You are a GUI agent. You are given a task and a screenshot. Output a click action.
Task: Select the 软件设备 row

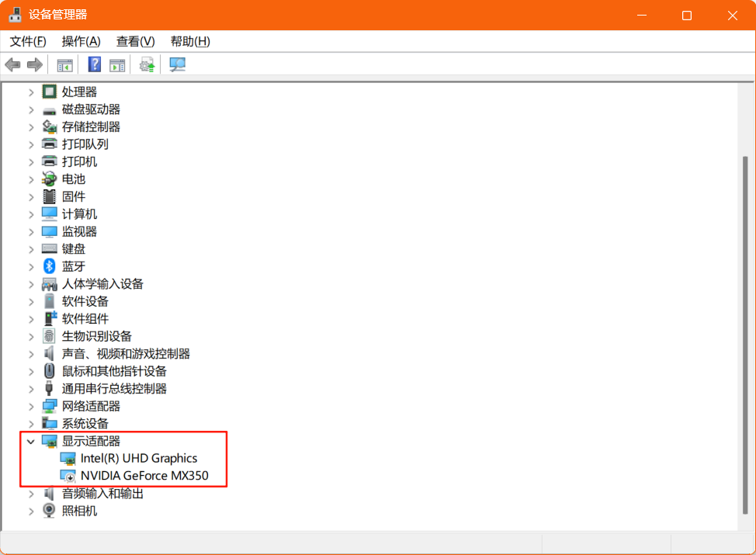click(x=85, y=301)
